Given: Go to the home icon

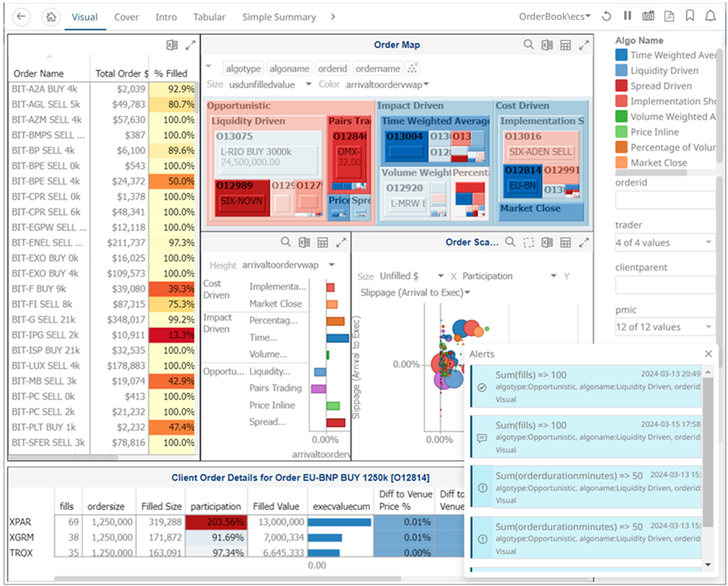Looking at the screenshot, I should [x=50, y=16].
